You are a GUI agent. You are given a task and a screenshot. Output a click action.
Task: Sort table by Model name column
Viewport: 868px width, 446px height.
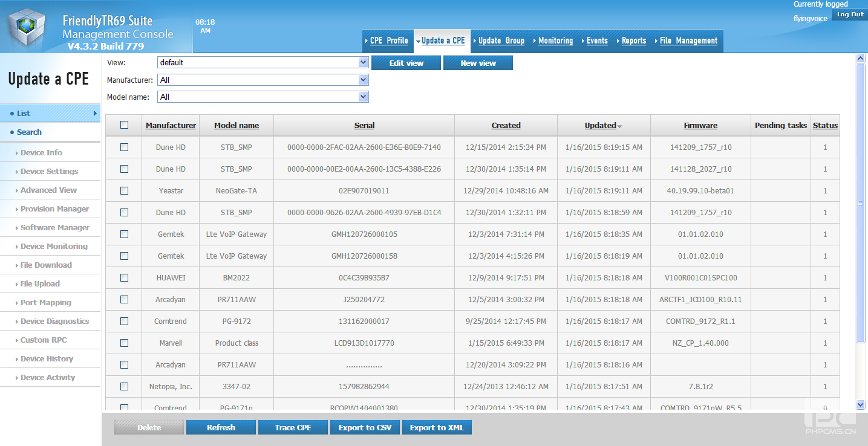pos(237,125)
